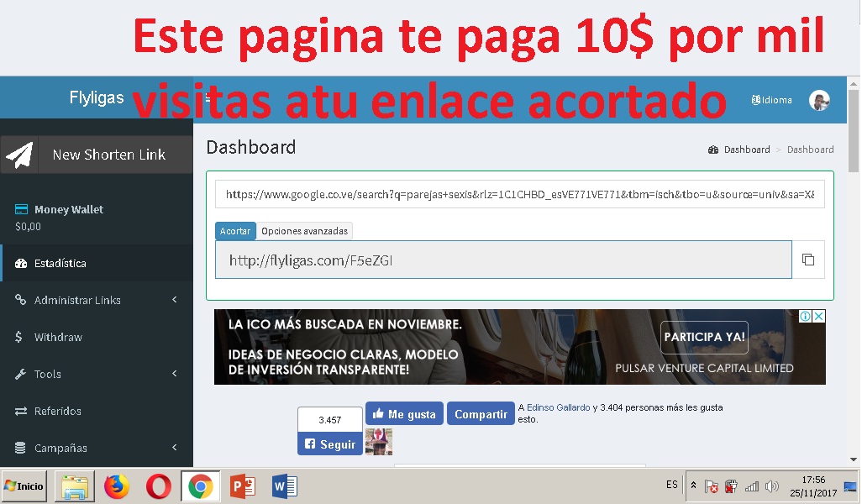Screen dimensions: 862x504
Task: Click the breadcrumb dashboard gauge icon
Action: (713, 150)
